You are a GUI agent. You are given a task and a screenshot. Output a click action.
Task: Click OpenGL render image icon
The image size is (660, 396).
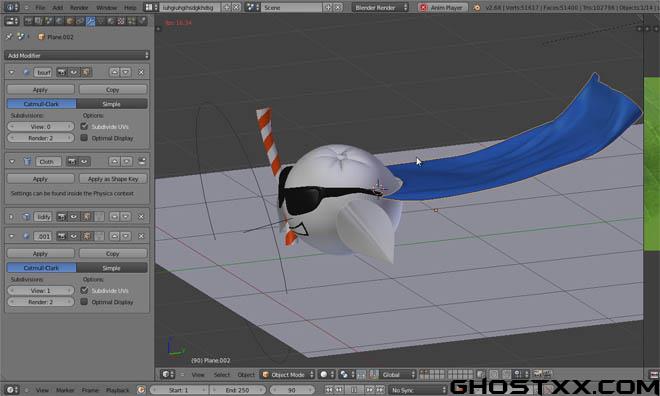click(538, 374)
